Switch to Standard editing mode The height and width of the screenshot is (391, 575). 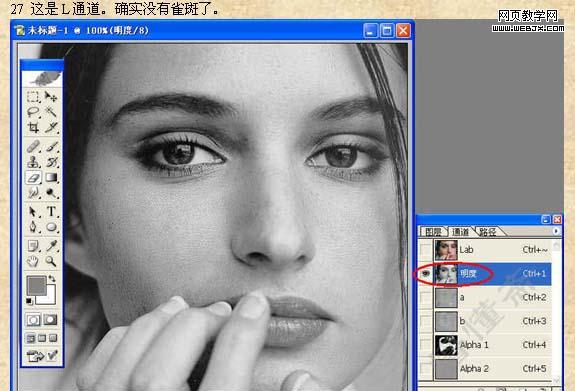coord(33,320)
